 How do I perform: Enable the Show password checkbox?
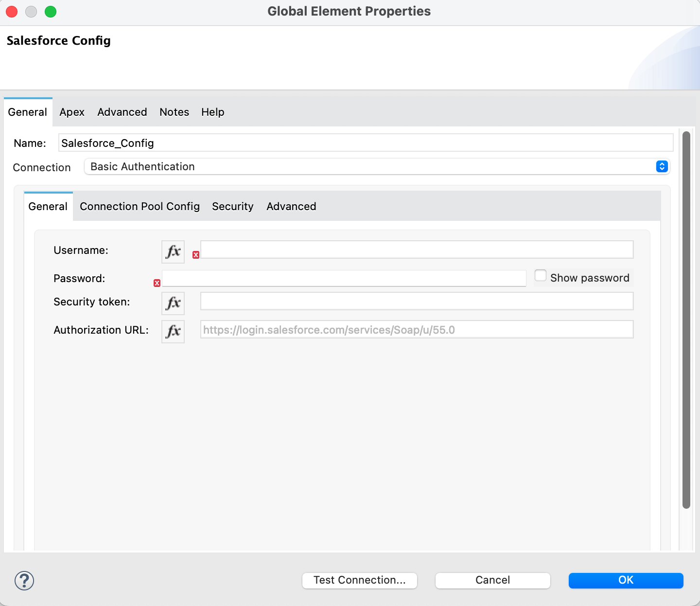[x=541, y=276]
